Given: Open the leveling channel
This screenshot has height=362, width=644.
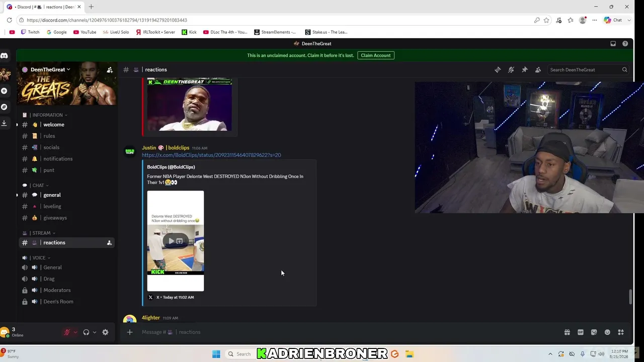Looking at the screenshot, I should [x=65, y=207].
